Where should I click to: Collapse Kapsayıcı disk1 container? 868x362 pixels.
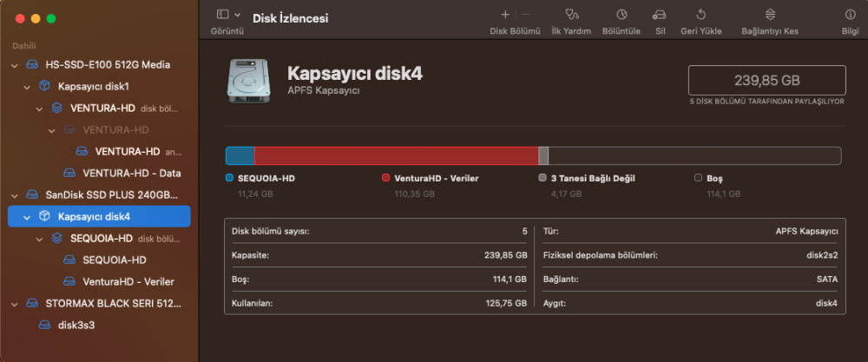(x=27, y=87)
